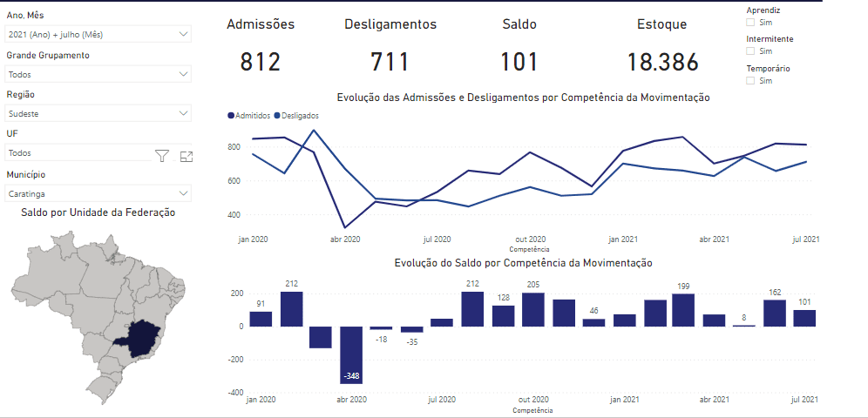The width and height of the screenshot is (868, 418).
Task: Enable the Aprendiz Sim checkbox
Action: 751,22
